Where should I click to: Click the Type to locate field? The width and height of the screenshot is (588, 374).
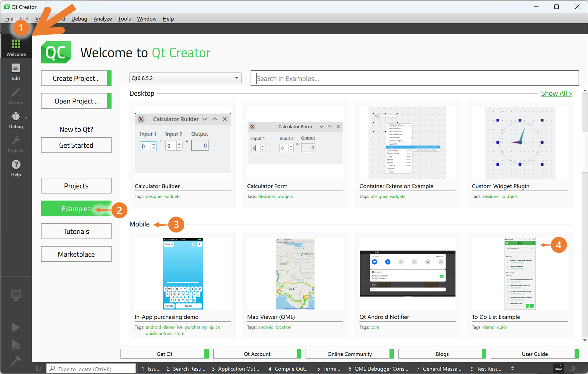click(91, 369)
